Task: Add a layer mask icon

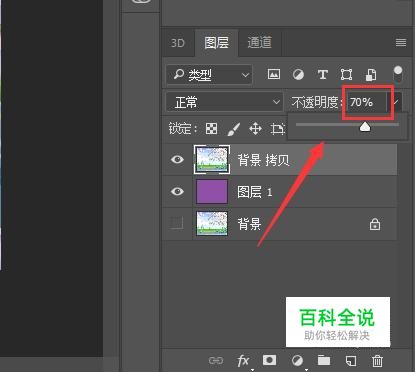Action: pos(269,360)
